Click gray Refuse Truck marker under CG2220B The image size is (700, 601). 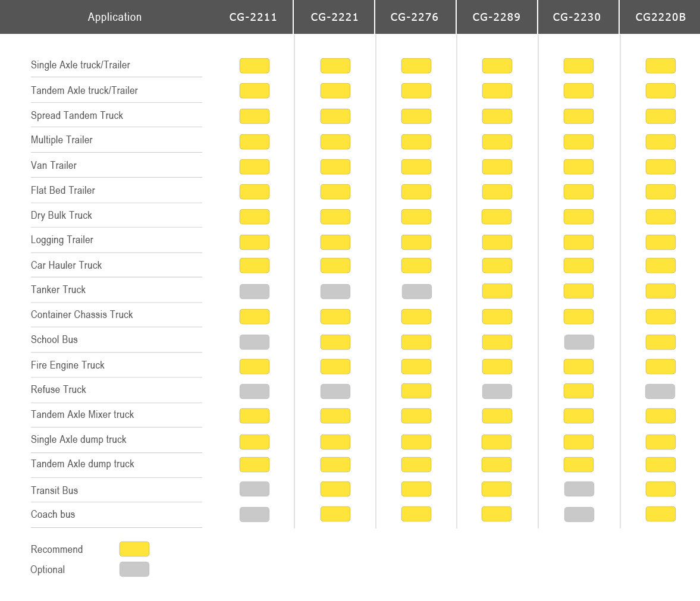point(660,391)
